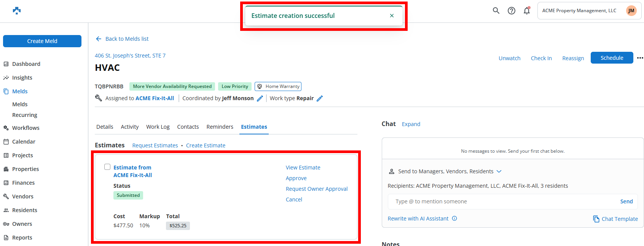Open the notifications bell
Screen dimensions: 644x246
[527, 11]
